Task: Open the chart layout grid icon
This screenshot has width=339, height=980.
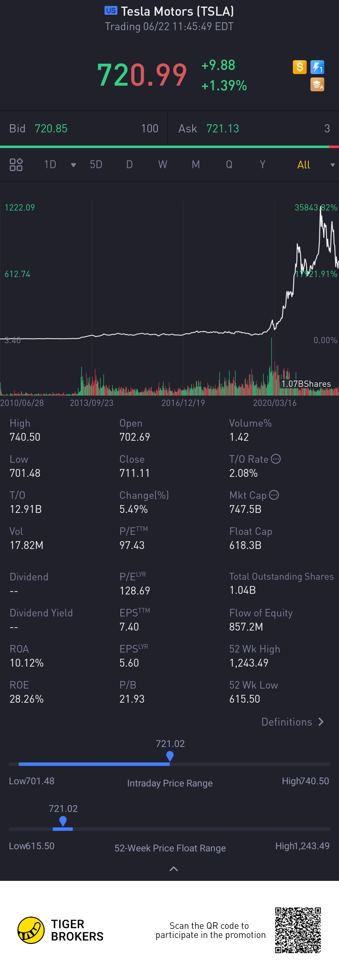Action: click(16, 165)
